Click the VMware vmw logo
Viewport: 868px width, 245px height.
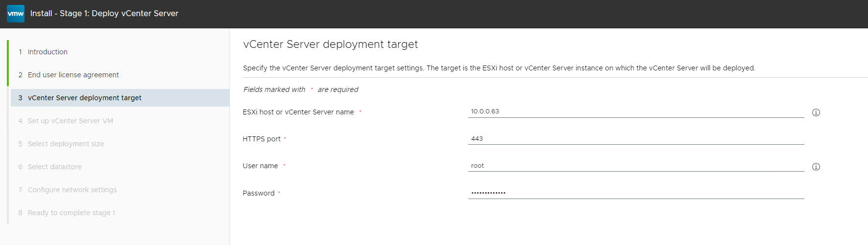16,14
